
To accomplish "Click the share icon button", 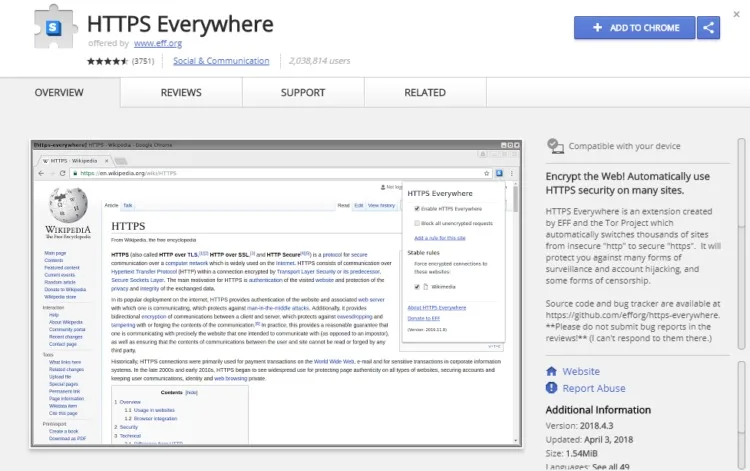I will click(708, 28).
